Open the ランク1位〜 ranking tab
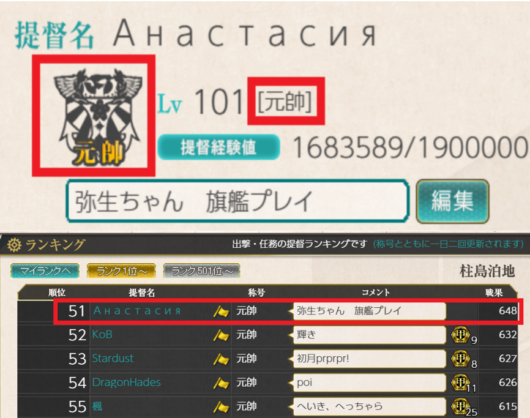 (121, 271)
